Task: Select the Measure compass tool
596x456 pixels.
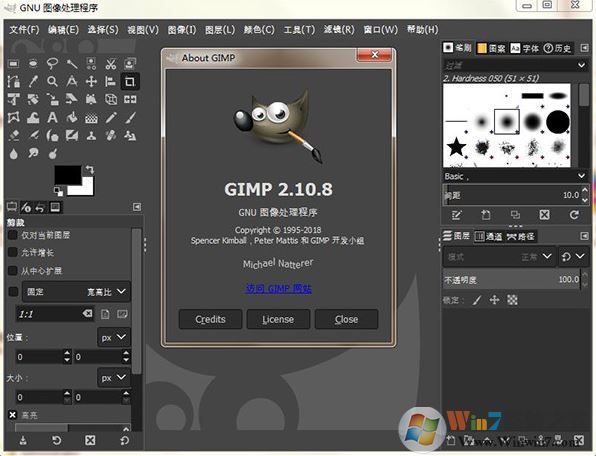Action: [72, 81]
